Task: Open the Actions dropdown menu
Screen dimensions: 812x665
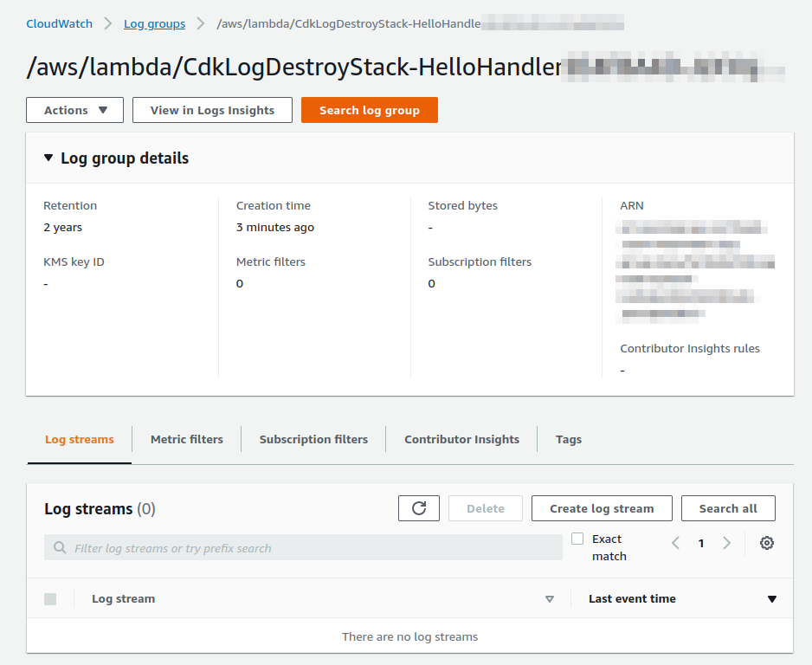Action: (x=74, y=110)
